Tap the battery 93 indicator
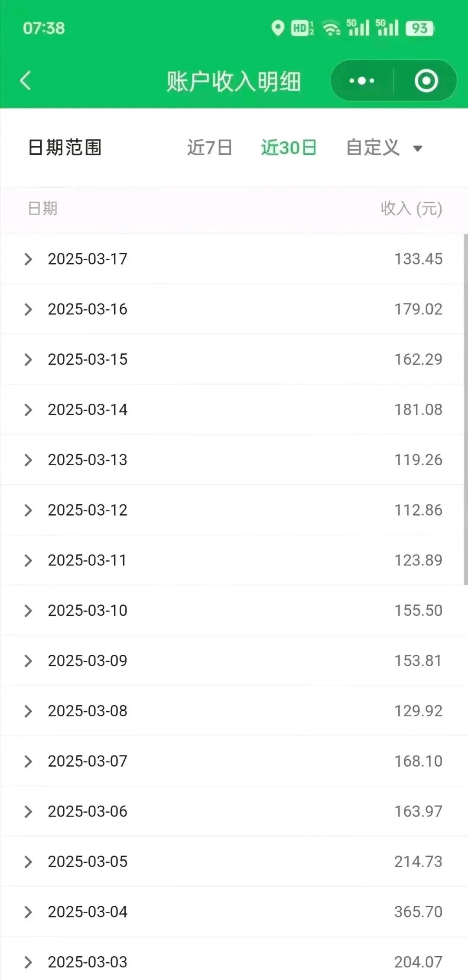 419,28
